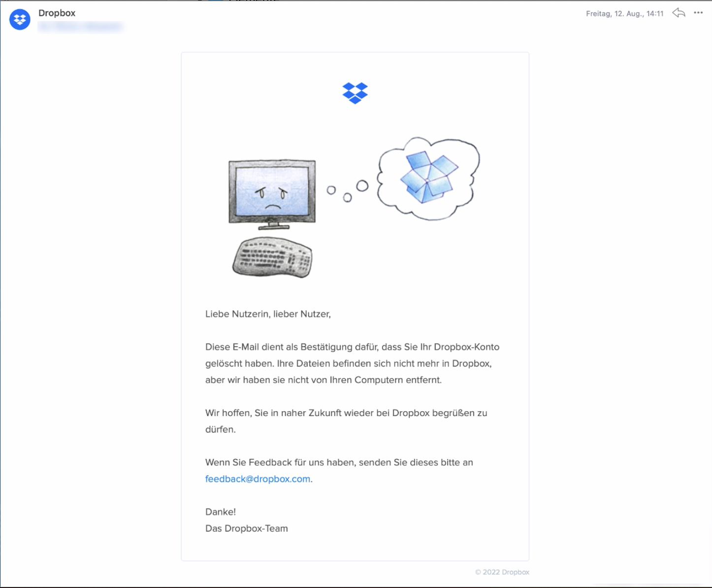Image resolution: width=712 pixels, height=588 pixels.
Task: Click the blurred recipient address line
Action: 80,27
